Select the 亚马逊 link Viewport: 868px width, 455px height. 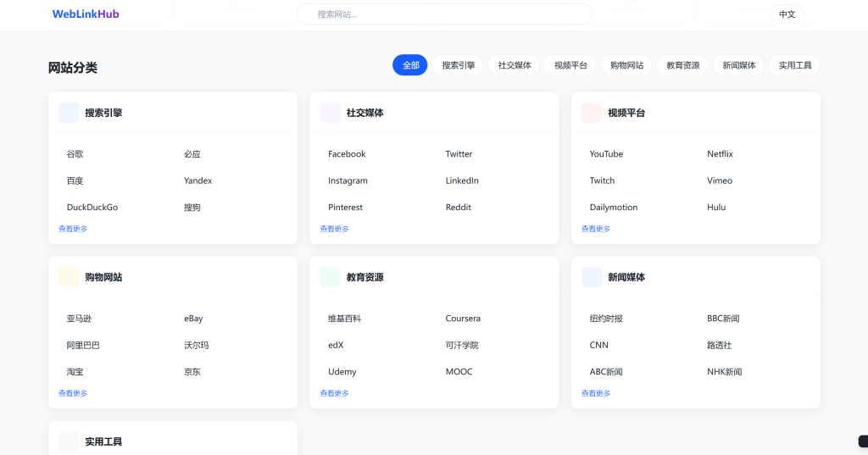(x=79, y=319)
